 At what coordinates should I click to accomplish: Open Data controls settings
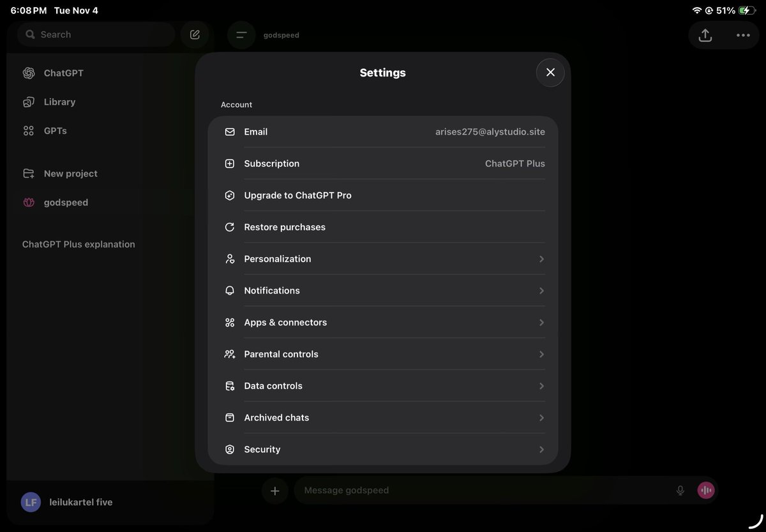[383, 386]
